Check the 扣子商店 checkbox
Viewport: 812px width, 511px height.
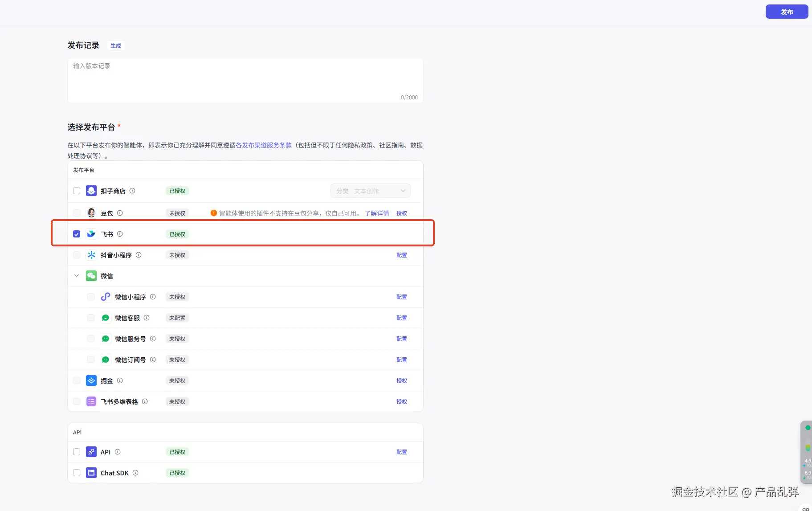[x=77, y=191]
